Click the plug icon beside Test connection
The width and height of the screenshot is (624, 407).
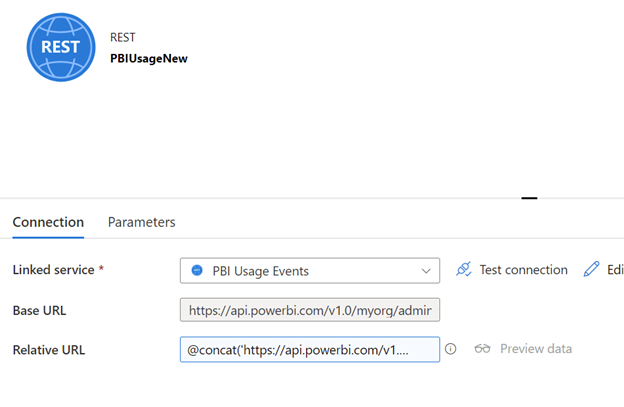464,269
